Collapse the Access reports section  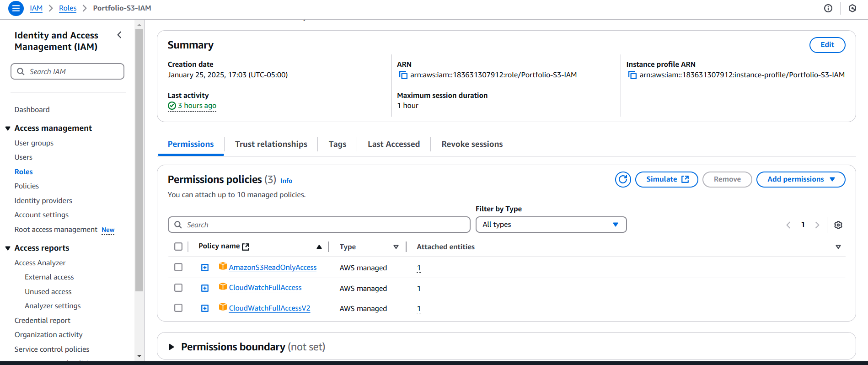point(8,248)
